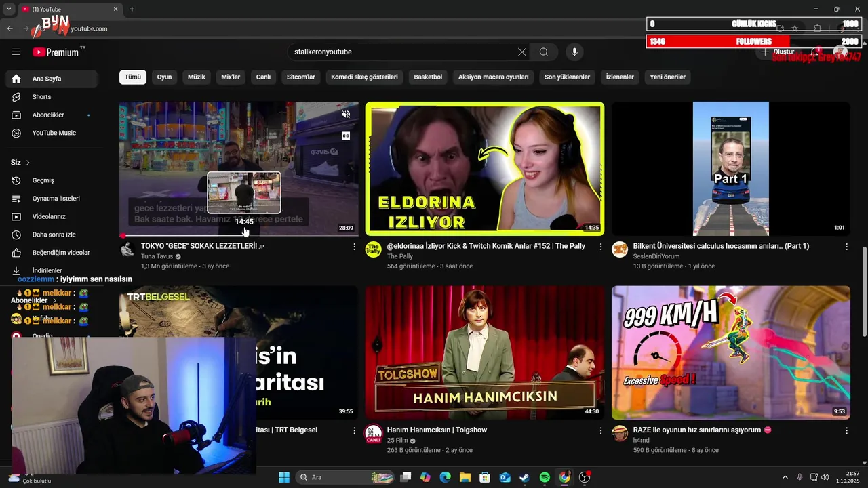Open more options for the TOKYO GECE video
The width and height of the screenshot is (868, 488).
click(354, 247)
